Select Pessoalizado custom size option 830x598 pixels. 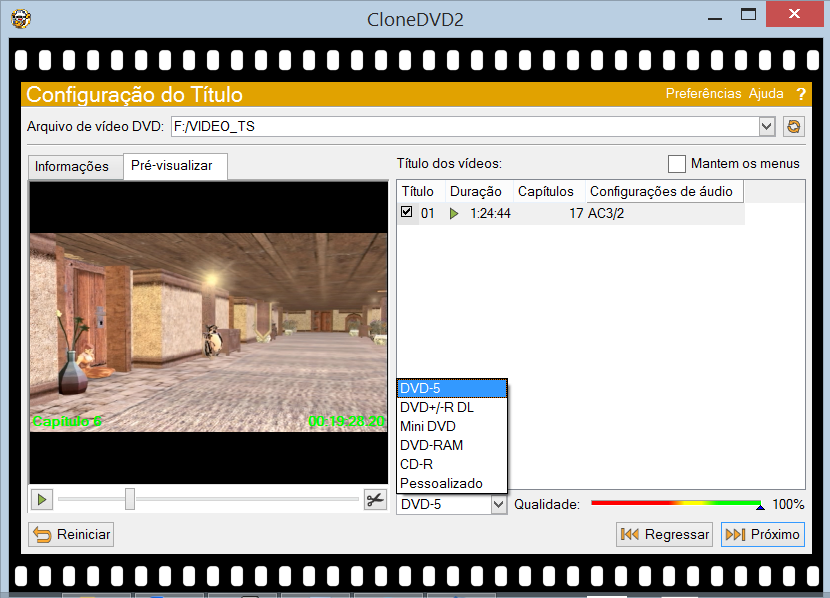452,484
